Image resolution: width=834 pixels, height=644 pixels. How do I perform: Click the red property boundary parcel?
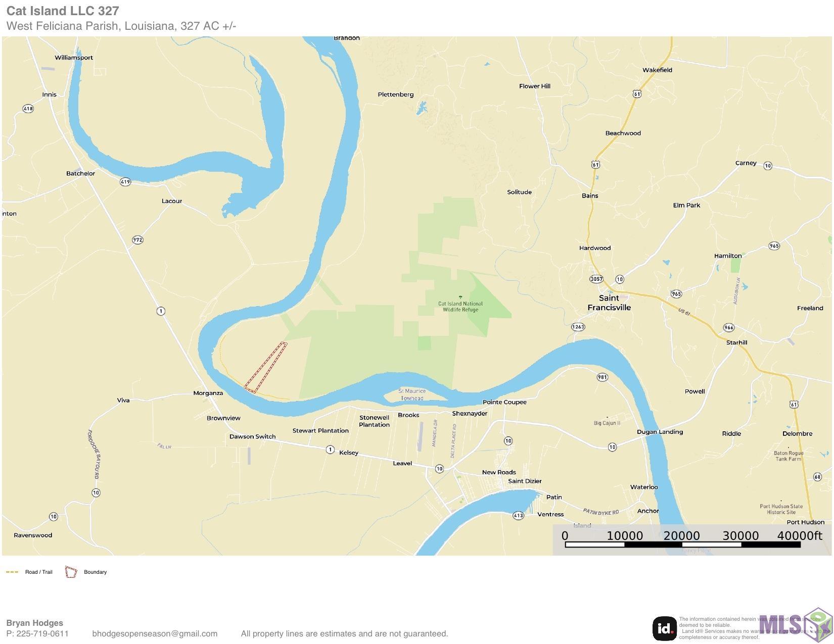tap(266, 367)
